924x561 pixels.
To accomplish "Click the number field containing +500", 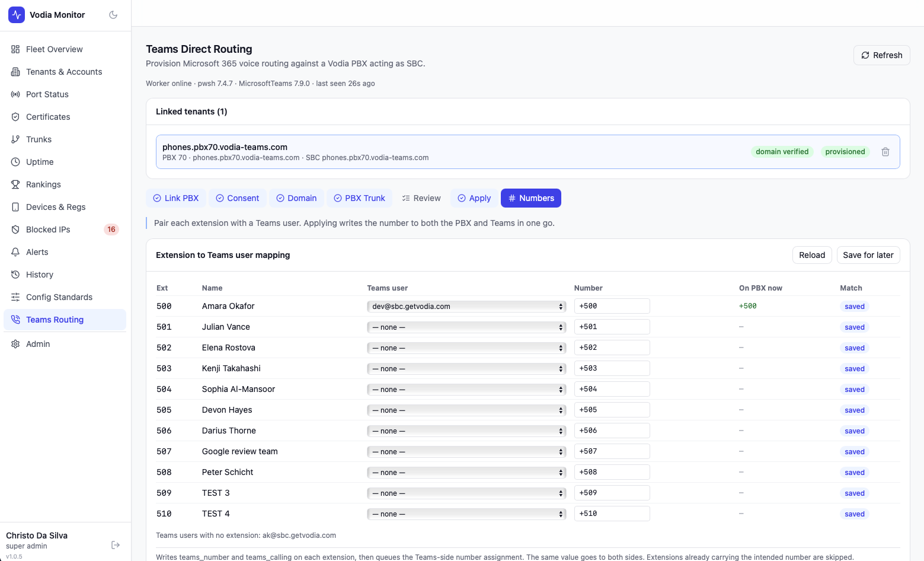I will pos(612,306).
